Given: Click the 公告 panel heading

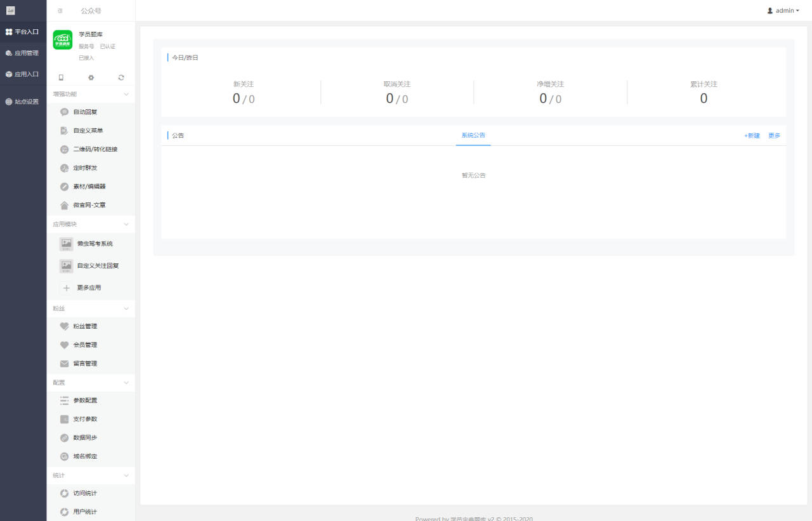Looking at the screenshot, I should [178, 136].
